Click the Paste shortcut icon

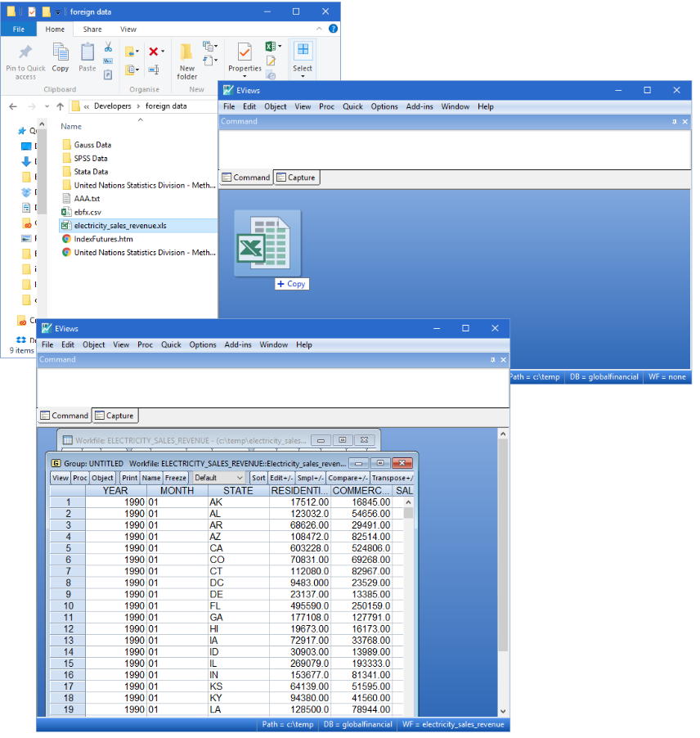click(x=108, y=74)
